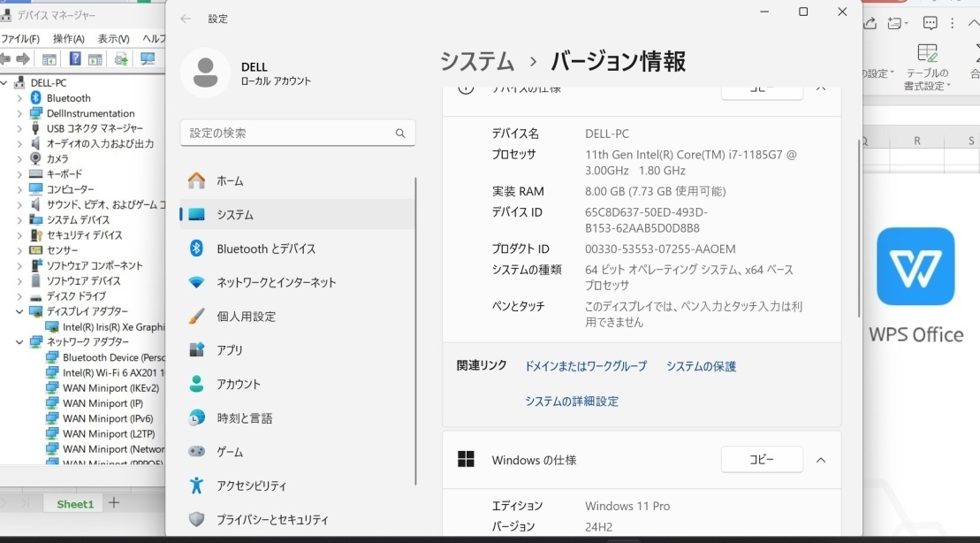Open プライバシーとセキュリティ settings page
Image resolution: width=980 pixels, height=543 pixels.
click(x=297, y=519)
